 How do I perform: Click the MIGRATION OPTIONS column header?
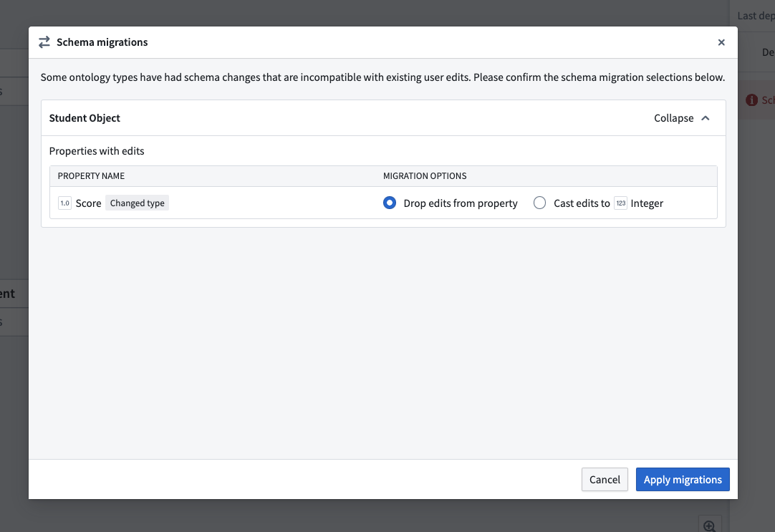tap(425, 176)
